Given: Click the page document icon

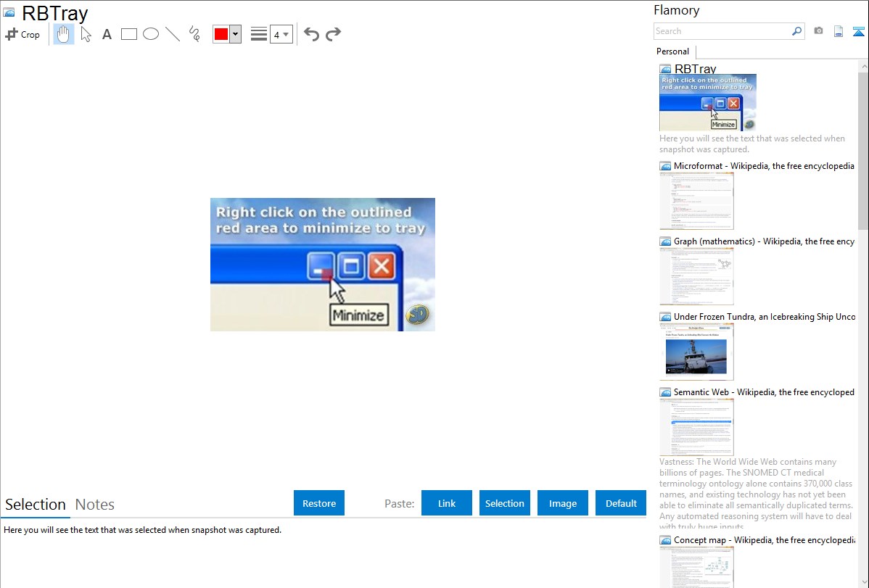Looking at the screenshot, I should click(x=839, y=31).
